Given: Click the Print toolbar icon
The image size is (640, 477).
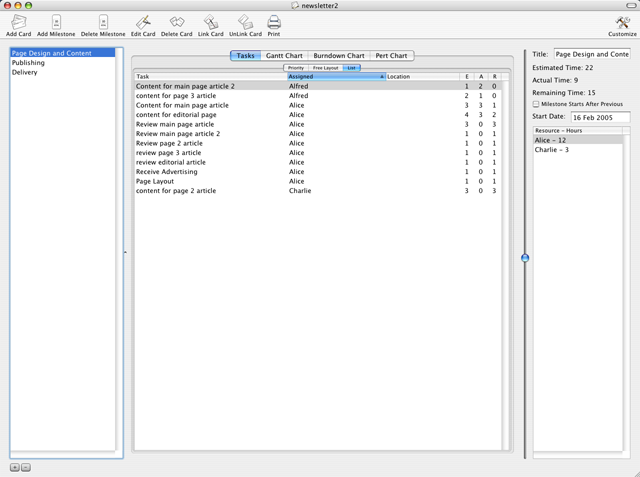Looking at the screenshot, I should [273, 22].
